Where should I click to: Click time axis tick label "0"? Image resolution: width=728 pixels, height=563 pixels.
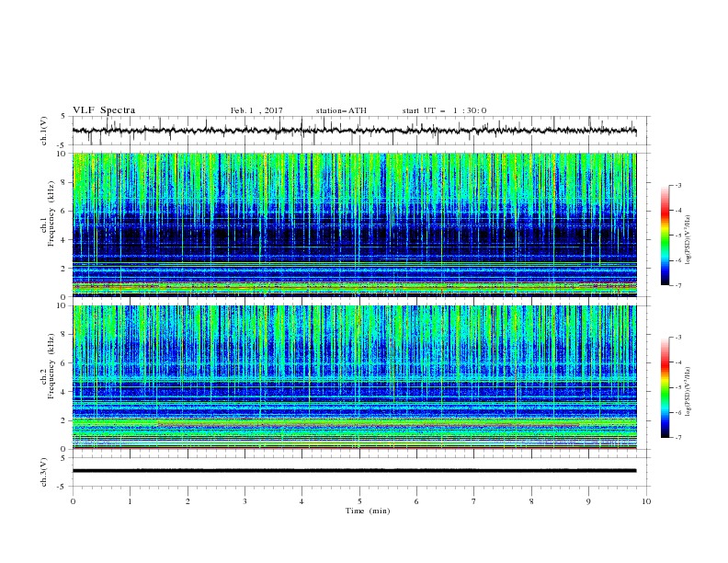click(x=73, y=501)
